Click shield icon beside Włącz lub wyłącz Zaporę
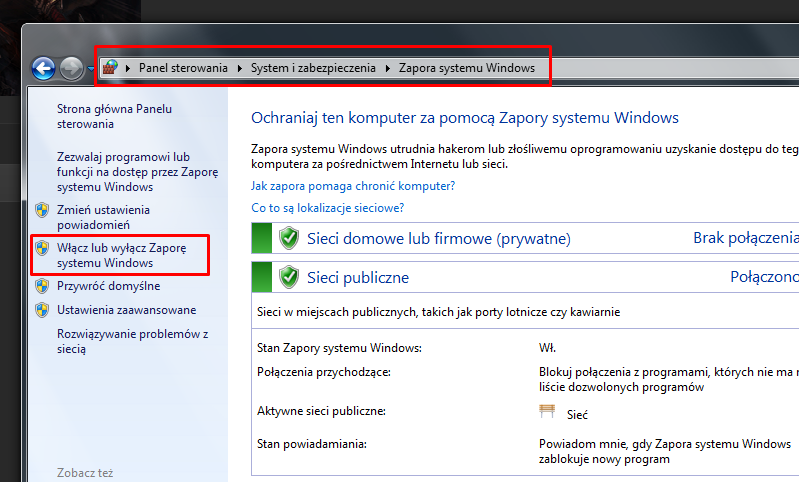799x482 pixels. click(x=42, y=248)
